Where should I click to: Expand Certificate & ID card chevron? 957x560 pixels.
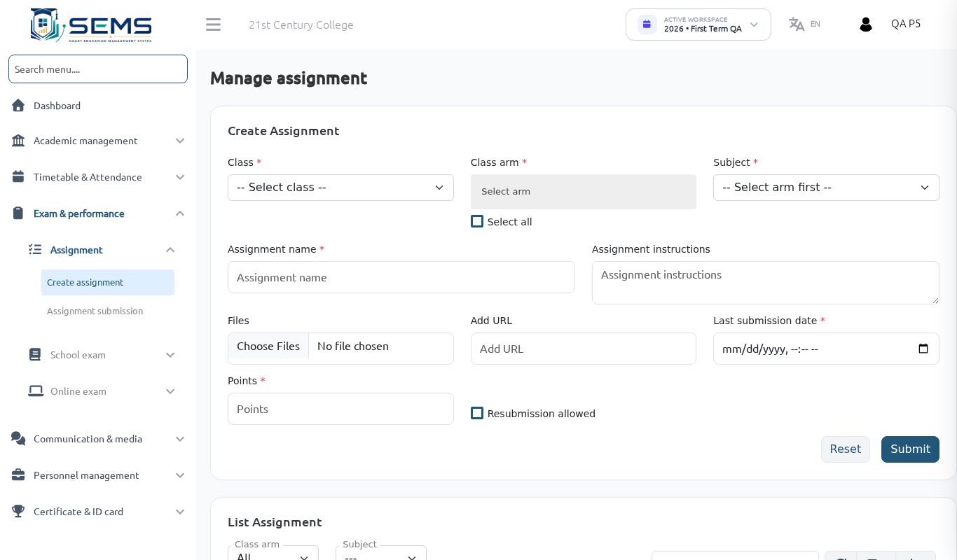coord(180,512)
